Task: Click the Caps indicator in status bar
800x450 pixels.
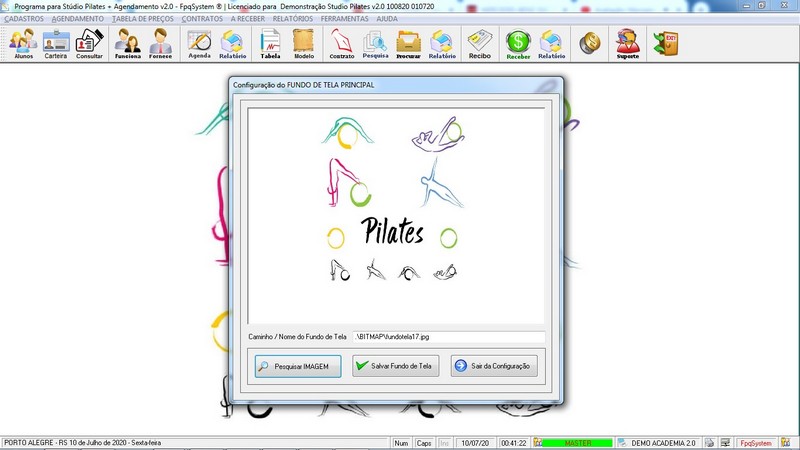Action: (x=423, y=443)
